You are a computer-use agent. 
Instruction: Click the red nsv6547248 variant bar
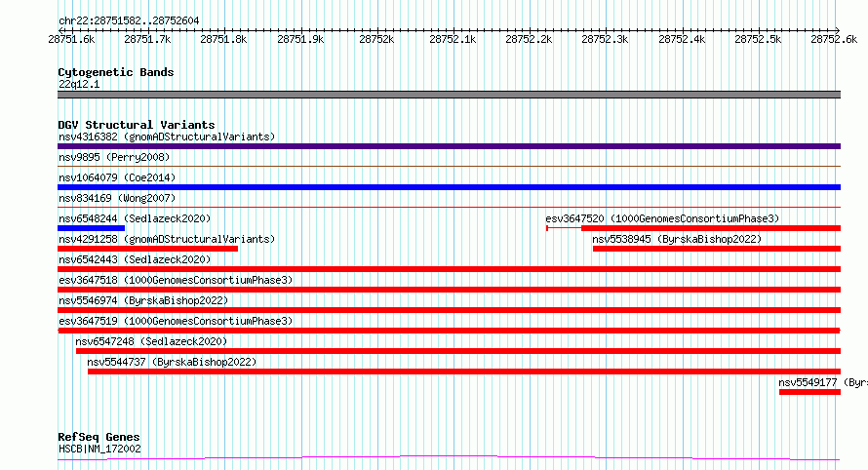(458, 351)
